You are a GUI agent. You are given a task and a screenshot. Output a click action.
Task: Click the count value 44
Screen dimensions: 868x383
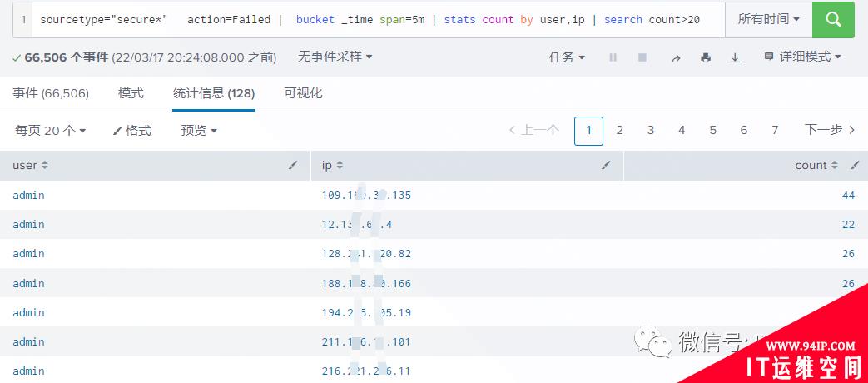[x=848, y=196]
